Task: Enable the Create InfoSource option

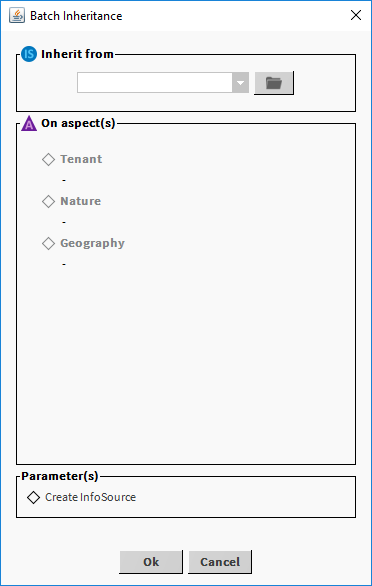Action: (x=34, y=497)
